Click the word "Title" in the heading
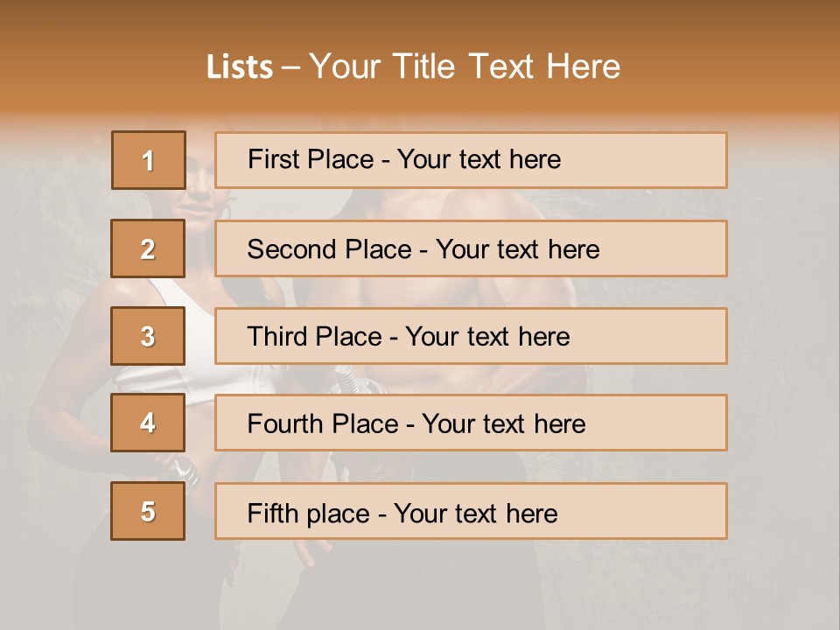 point(424,67)
